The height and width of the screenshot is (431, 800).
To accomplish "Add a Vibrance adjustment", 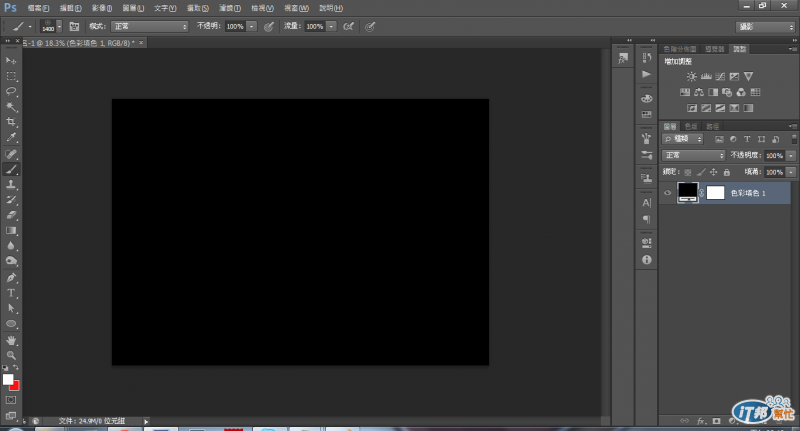I will pos(748,77).
